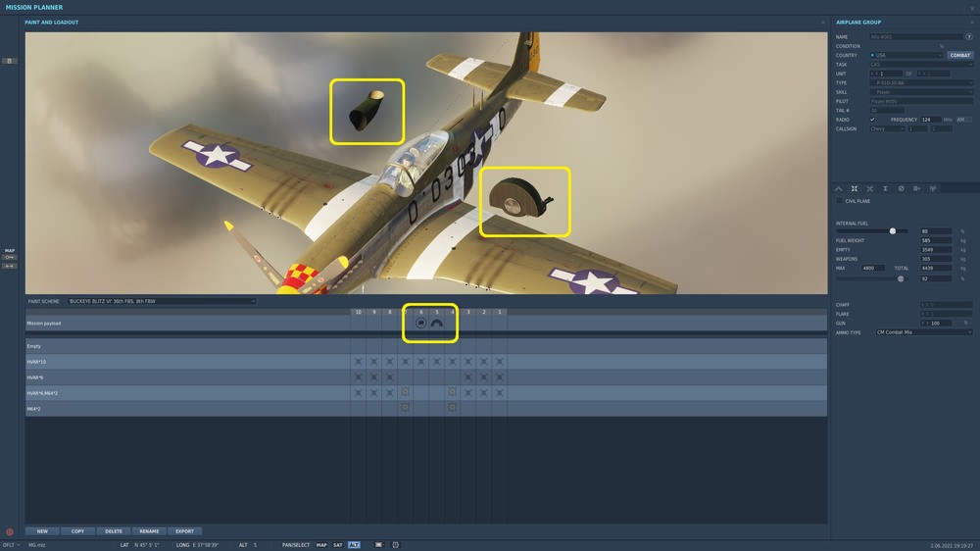Open the Callsign dropdown showing Chevy

point(887,128)
